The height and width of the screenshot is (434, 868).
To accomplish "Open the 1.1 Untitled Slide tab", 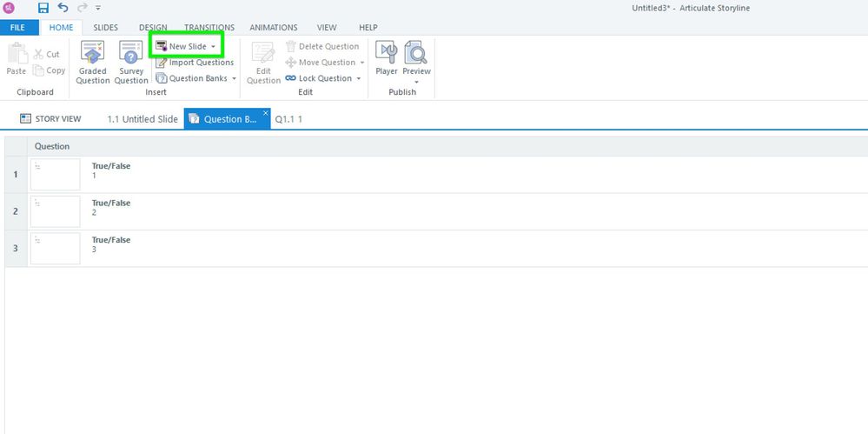I will tap(142, 119).
